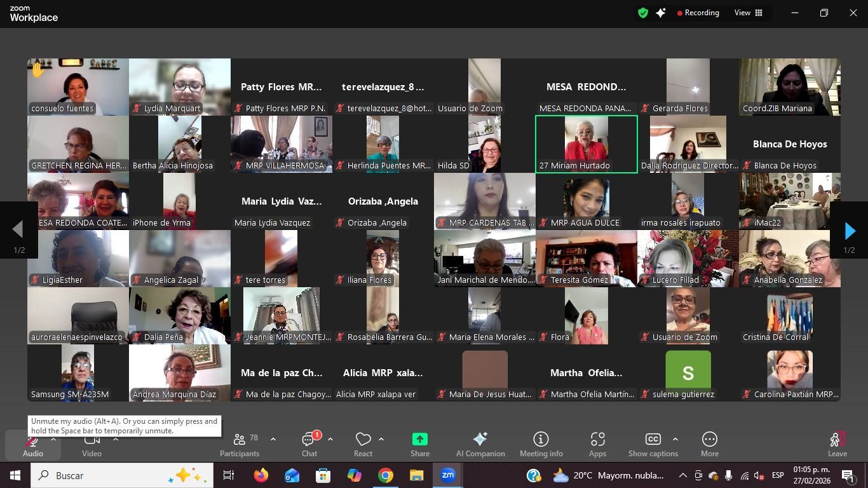Expand audio options arrow
Image resolution: width=868 pixels, height=488 pixels.
53,439
